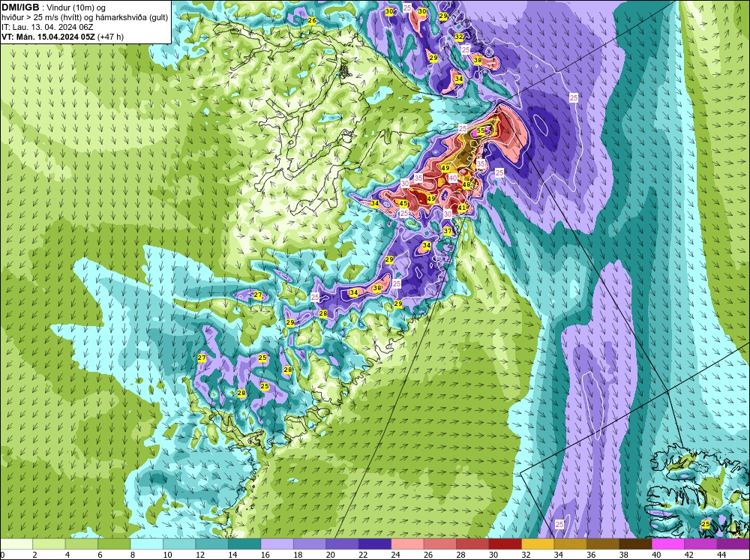Viewport: 750px width, 560px height.
Task: Click the yellow gust label 55 on the map
Action: (480, 130)
